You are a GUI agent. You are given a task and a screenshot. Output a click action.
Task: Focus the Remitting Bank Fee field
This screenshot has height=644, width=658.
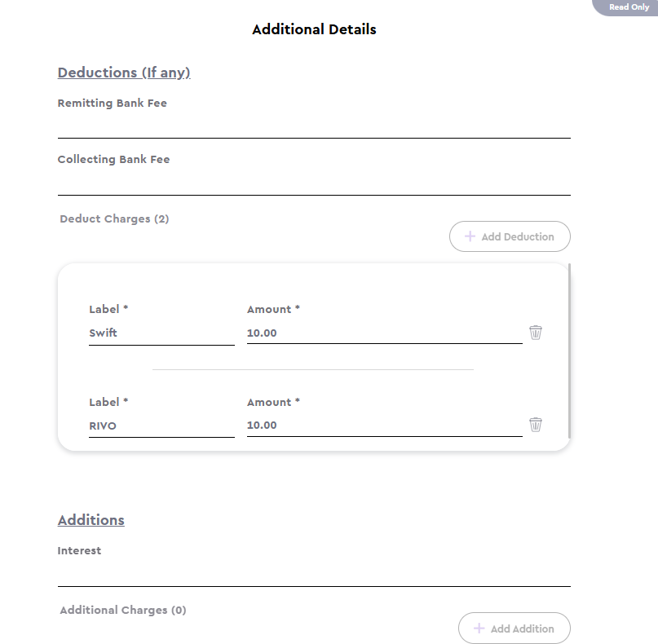pyautogui.click(x=314, y=126)
